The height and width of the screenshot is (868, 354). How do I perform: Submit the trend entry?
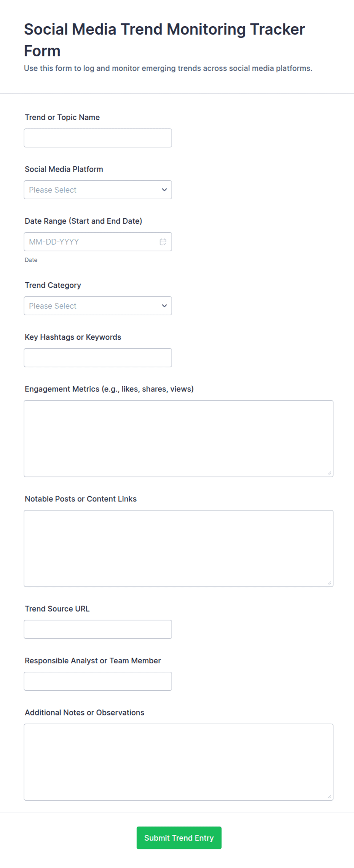point(179,838)
